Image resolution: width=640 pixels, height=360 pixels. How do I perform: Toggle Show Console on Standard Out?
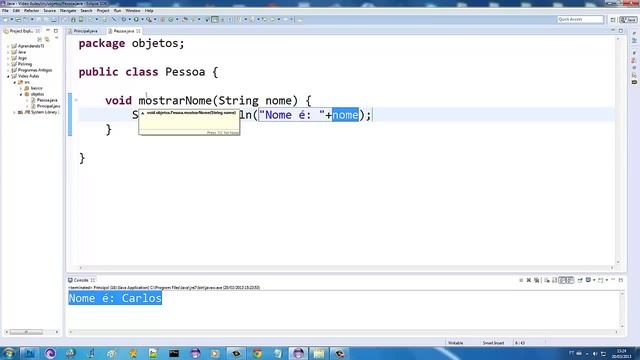563,280
